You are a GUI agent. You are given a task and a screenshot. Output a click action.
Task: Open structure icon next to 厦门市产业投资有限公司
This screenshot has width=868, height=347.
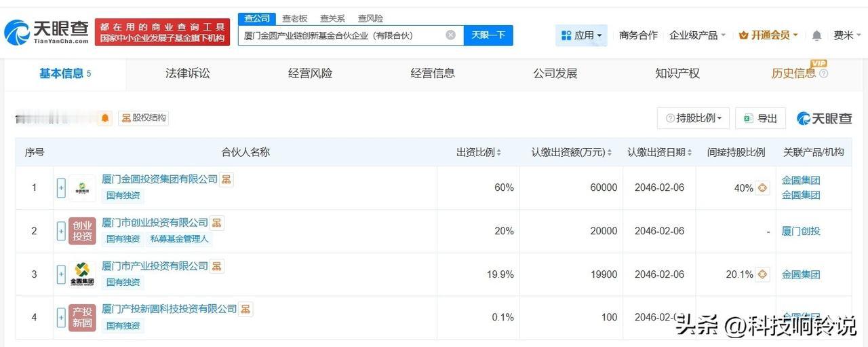pos(216,266)
